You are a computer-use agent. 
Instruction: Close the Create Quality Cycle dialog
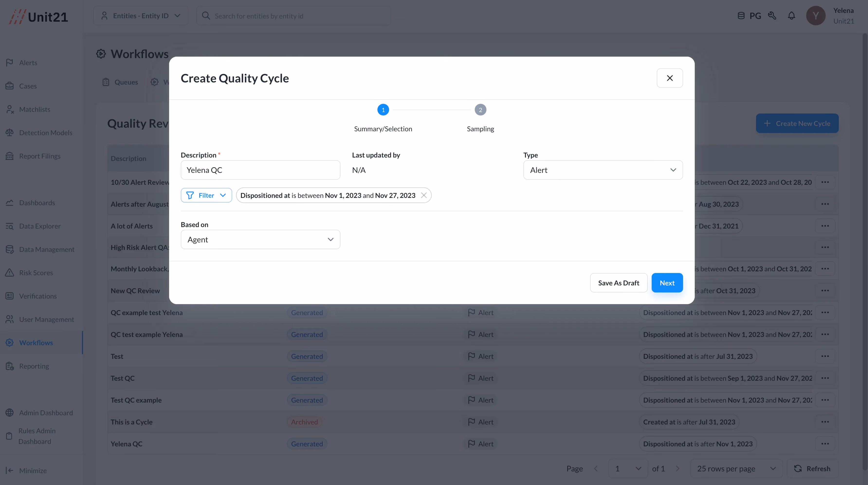(x=669, y=78)
